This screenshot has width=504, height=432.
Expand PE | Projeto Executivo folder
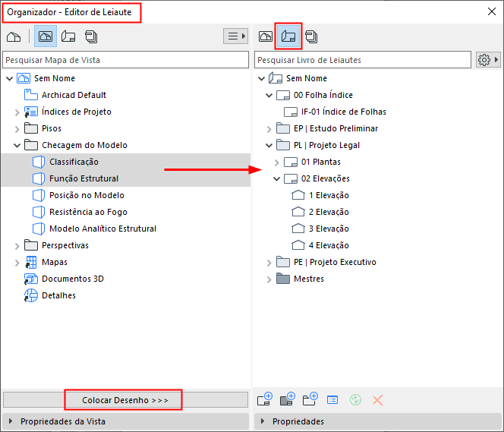point(269,263)
